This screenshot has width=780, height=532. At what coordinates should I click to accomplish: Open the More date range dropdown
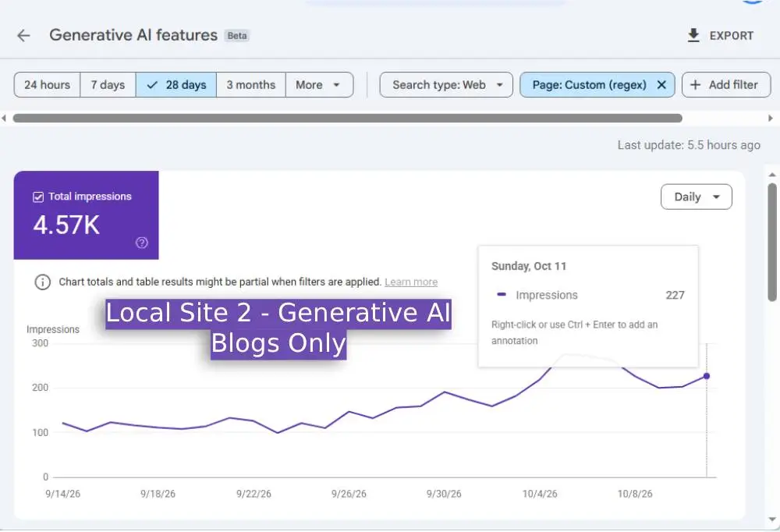[x=319, y=84]
